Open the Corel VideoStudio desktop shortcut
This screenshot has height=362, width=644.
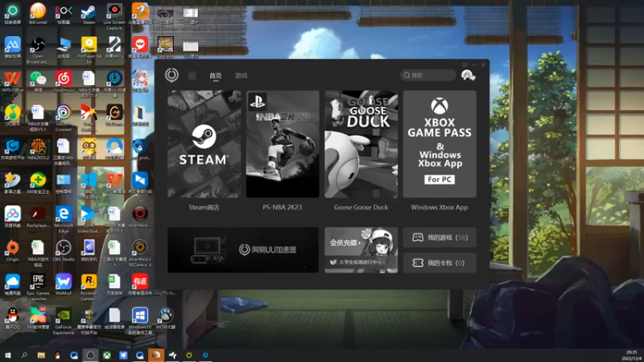coord(89,220)
